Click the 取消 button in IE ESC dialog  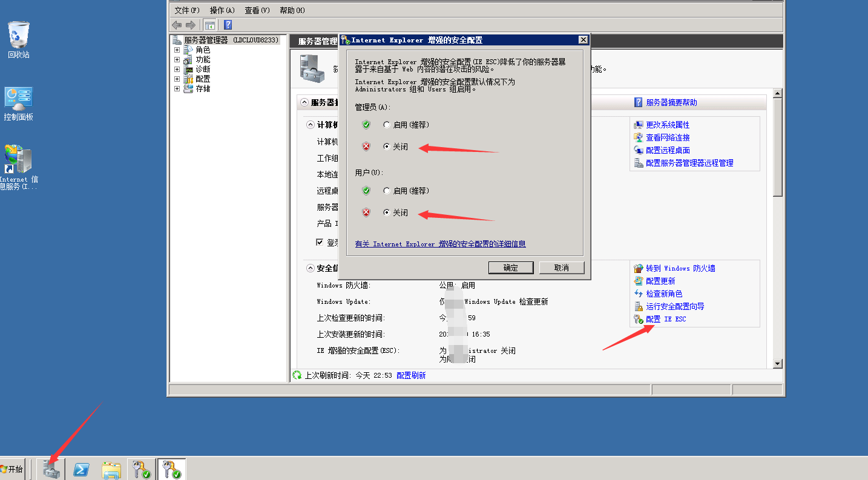562,268
